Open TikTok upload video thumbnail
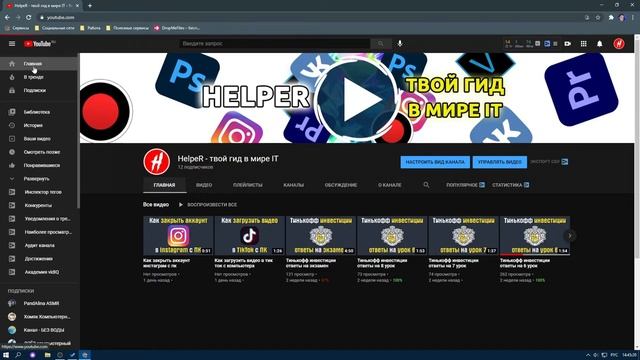This screenshot has width=640, height=360. coord(249,236)
